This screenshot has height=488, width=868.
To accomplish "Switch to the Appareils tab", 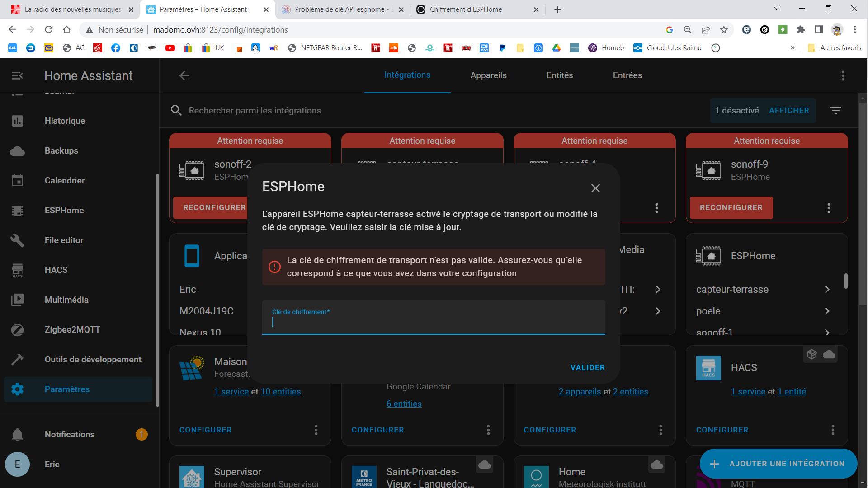I will (x=488, y=75).
